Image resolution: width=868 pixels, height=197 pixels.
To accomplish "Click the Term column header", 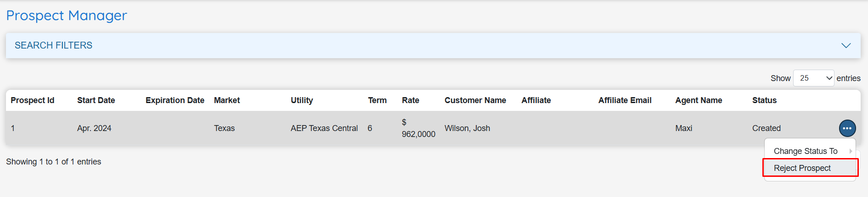I will pos(377,100).
